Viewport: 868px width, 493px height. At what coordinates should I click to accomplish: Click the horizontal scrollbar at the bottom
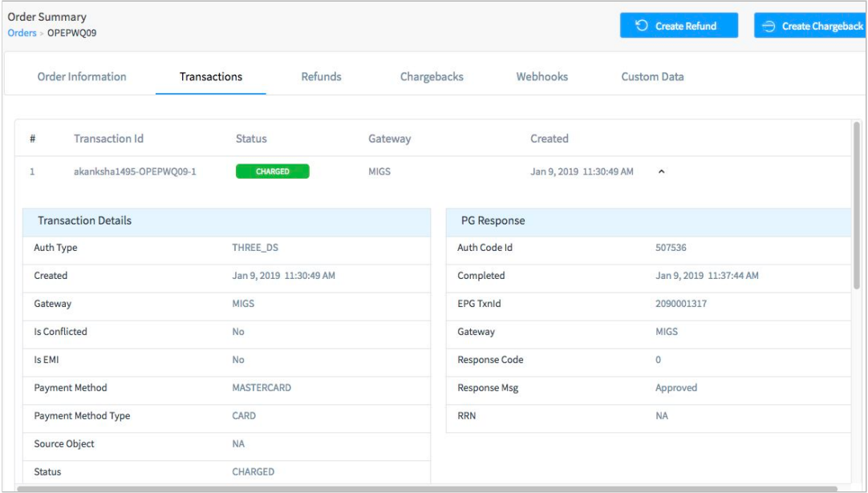(x=426, y=488)
